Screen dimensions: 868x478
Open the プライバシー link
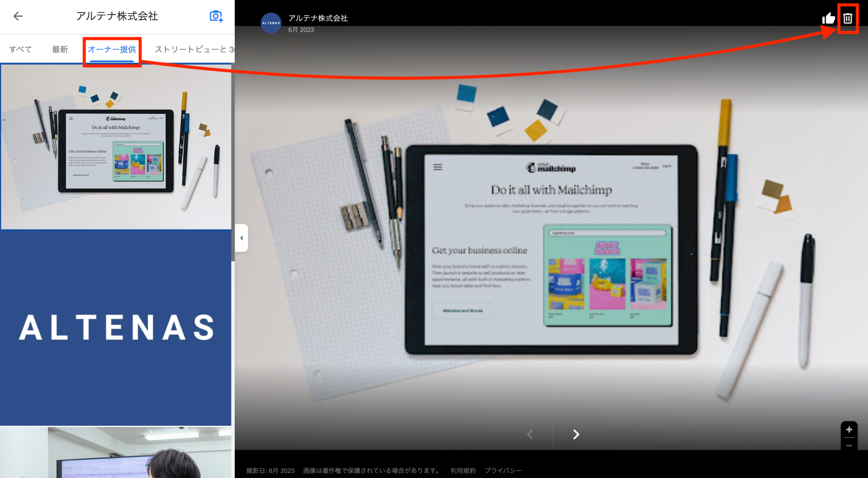click(x=503, y=470)
